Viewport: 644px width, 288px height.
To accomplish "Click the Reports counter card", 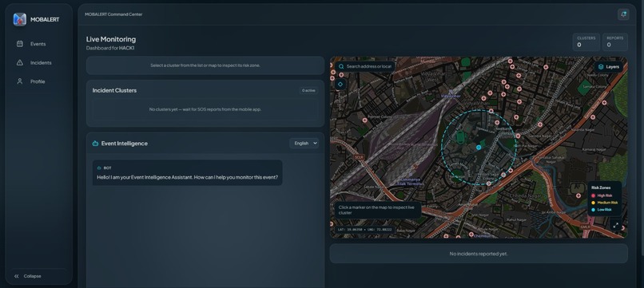I will coord(615,41).
